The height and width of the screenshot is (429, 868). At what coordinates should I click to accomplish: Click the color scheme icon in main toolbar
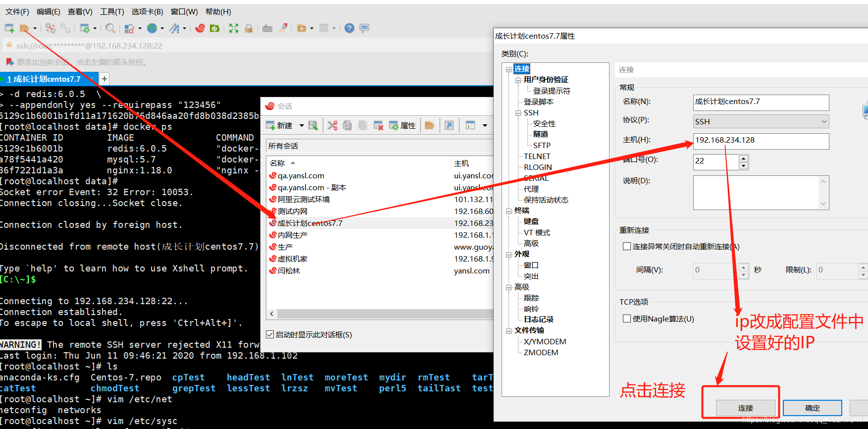coord(129,28)
